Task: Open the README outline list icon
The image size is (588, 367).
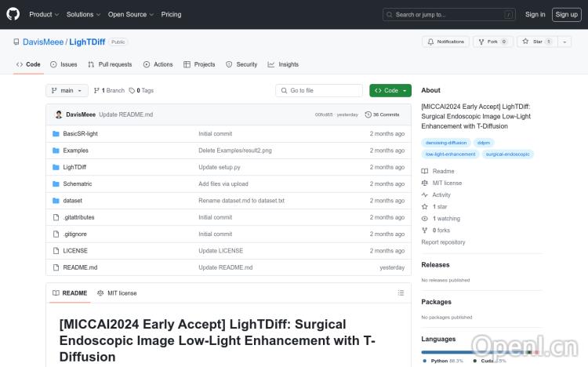Action: (x=401, y=293)
